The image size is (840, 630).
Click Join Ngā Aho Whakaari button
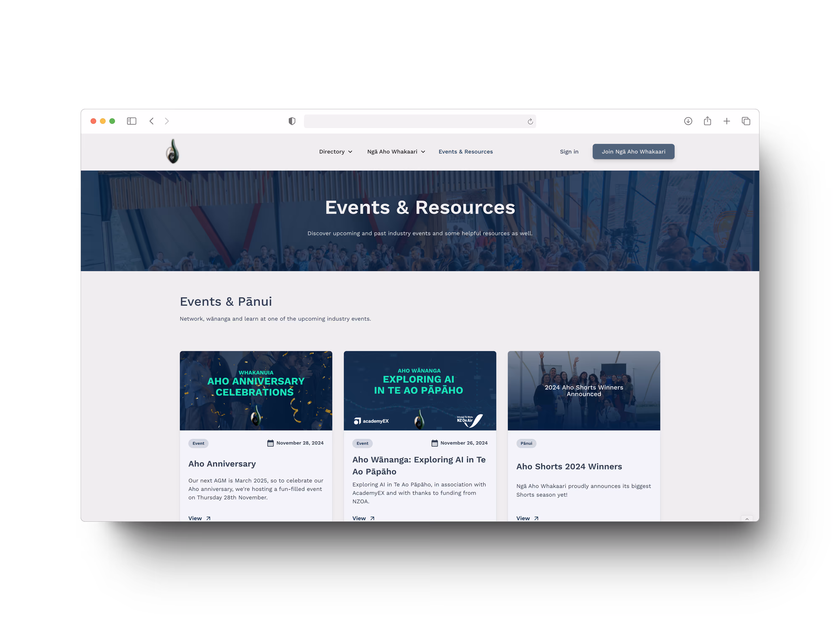coord(633,152)
